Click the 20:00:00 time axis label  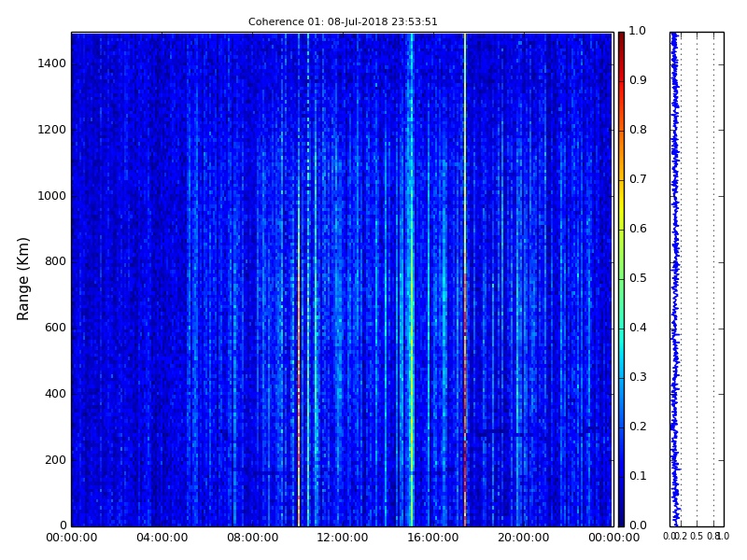524,538
